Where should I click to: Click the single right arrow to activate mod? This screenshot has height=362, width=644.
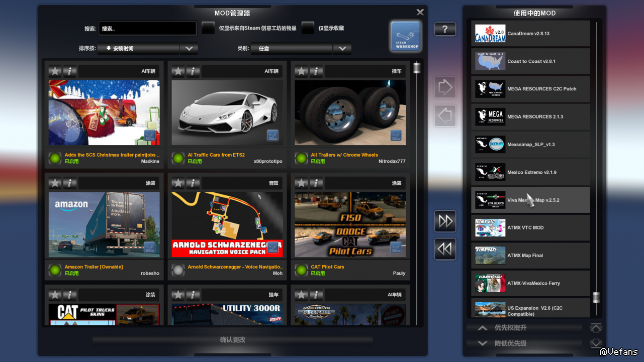point(445,88)
